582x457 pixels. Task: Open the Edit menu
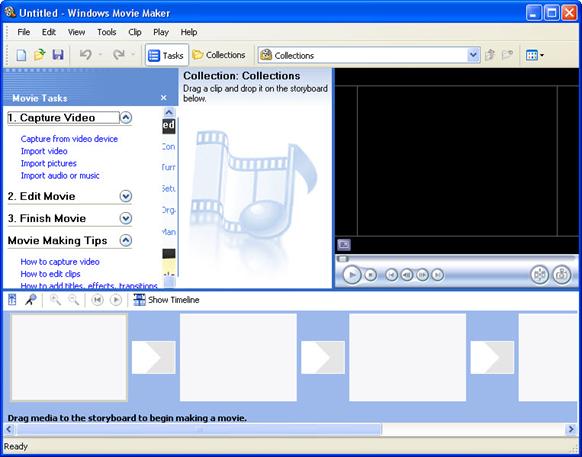click(49, 32)
